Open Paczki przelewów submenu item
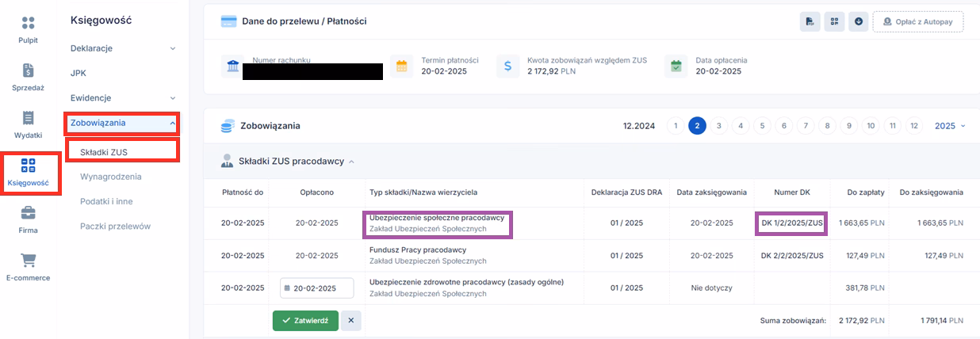Image resolution: width=980 pixels, height=339 pixels. point(115,227)
